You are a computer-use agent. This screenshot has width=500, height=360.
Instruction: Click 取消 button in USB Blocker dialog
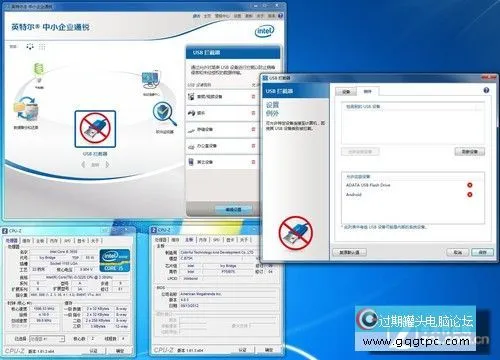tap(458, 252)
